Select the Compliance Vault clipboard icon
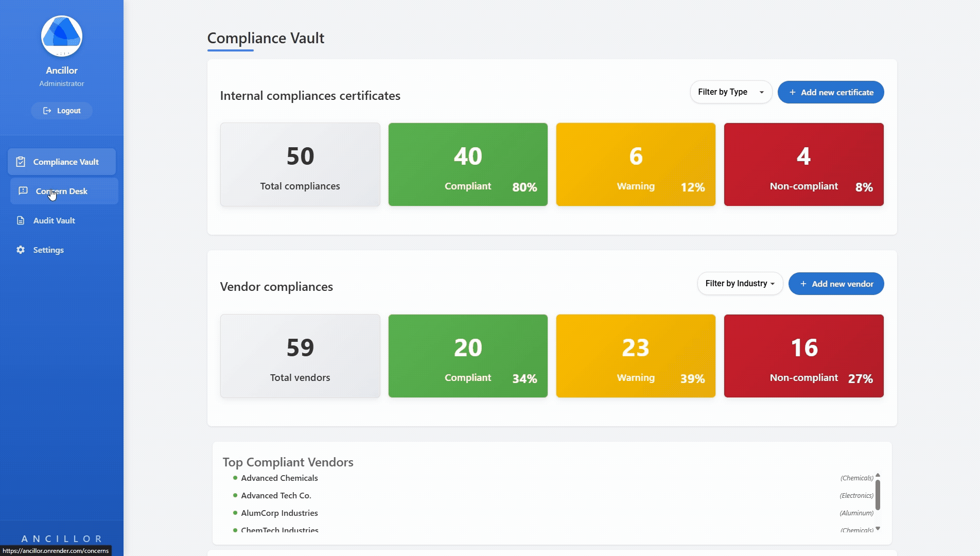The image size is (980, 556). coord(20,161)
